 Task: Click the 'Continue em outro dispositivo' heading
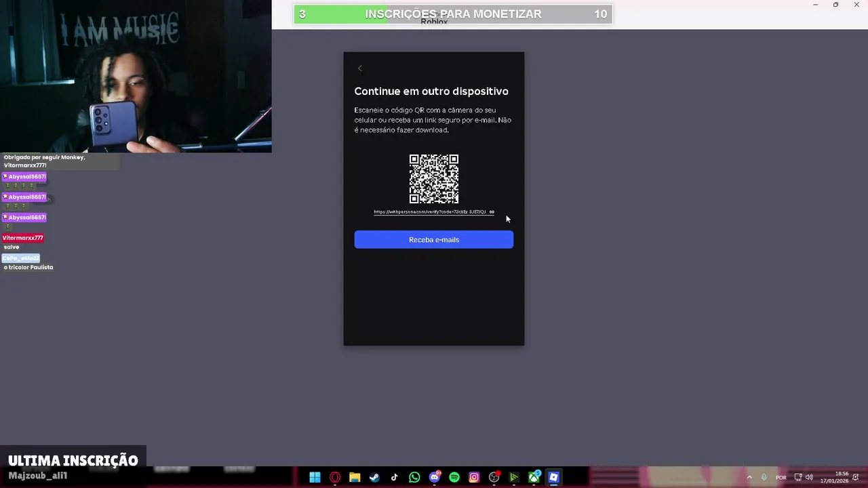[431, 91]
